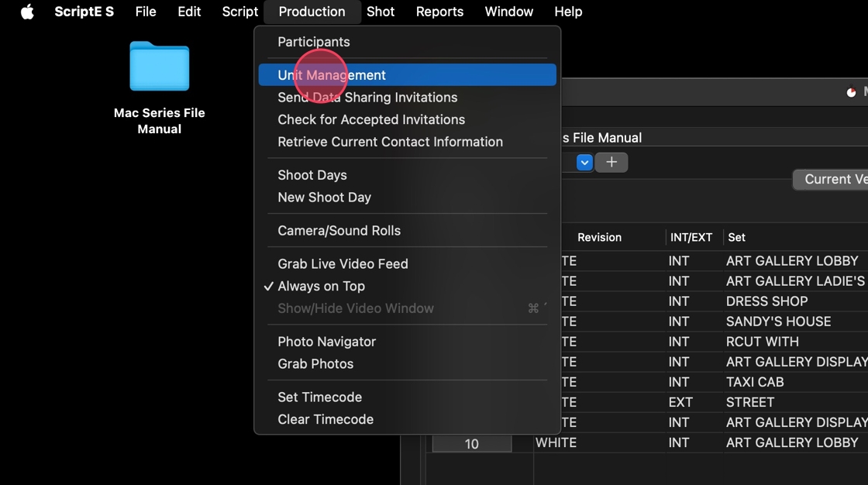Image resolution: width=868 pixels, height=485 pixels.
Task: Click the INT/EXT column header
Action: (x=691, y=238)
